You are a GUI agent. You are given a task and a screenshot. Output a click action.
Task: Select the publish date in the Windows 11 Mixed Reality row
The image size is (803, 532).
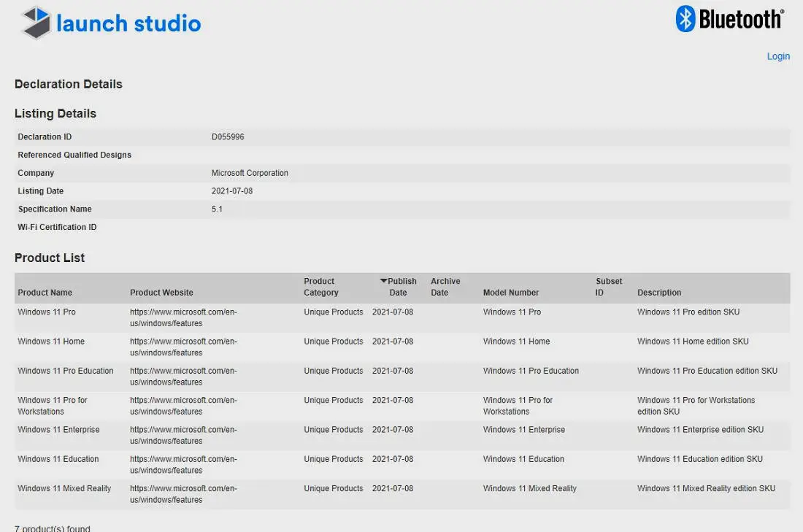pos(393,488)
